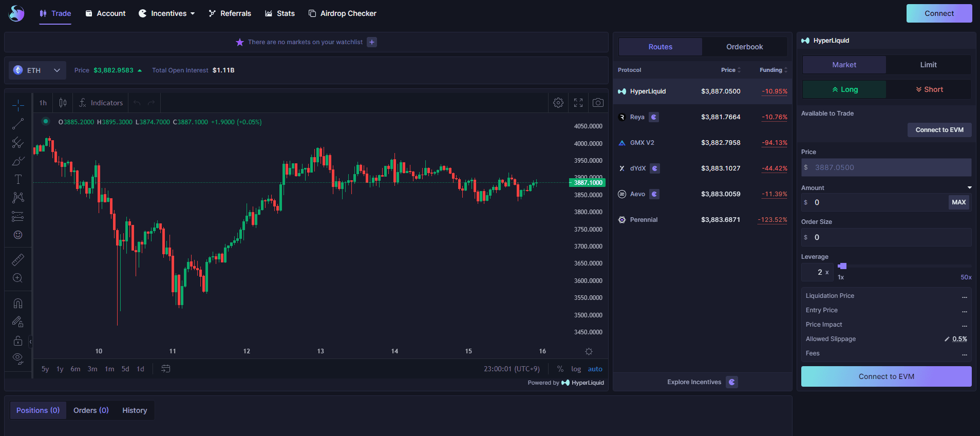The image size is (980, 436).
Task: Select Market order type
Action: tap(844, 65)
